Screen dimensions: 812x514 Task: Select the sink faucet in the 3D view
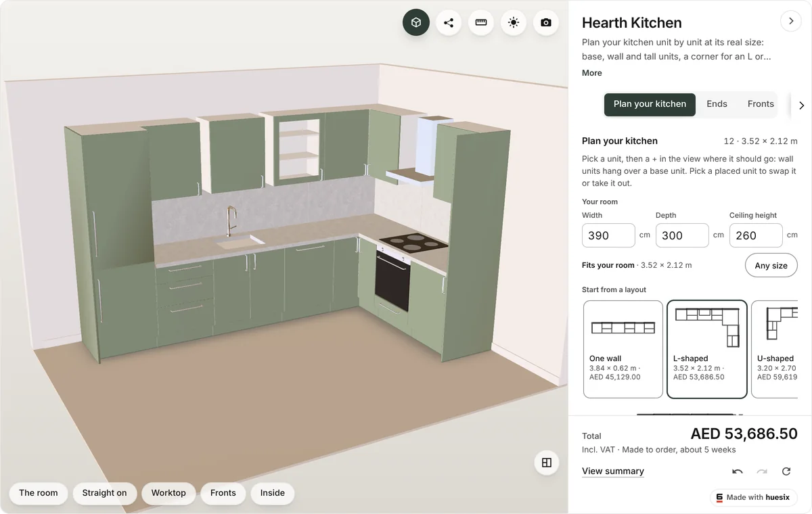[x=231, y=220]
